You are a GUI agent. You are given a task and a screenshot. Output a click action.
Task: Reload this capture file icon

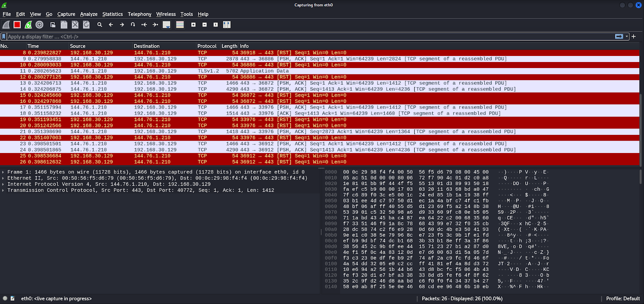pos(86,25)
